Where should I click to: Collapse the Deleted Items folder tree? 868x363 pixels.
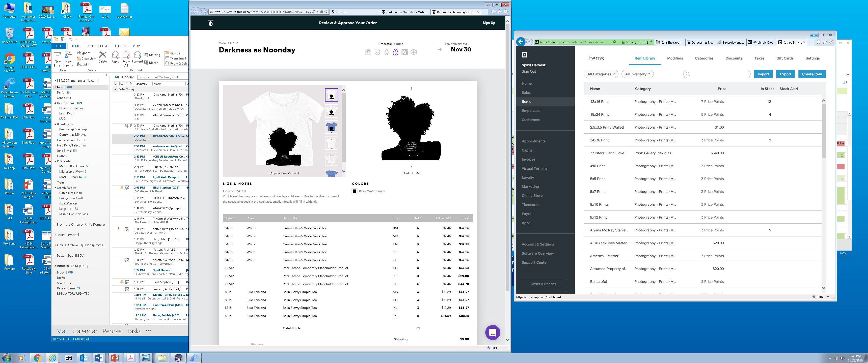pos(55,103)
